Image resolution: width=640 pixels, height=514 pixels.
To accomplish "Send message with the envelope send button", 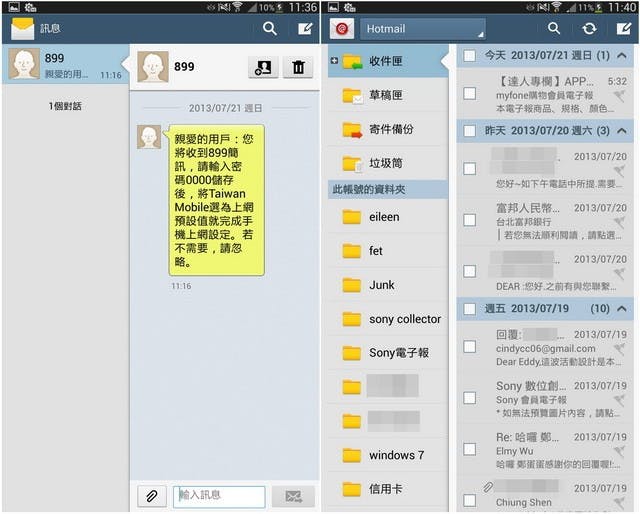I will [293, 496].
